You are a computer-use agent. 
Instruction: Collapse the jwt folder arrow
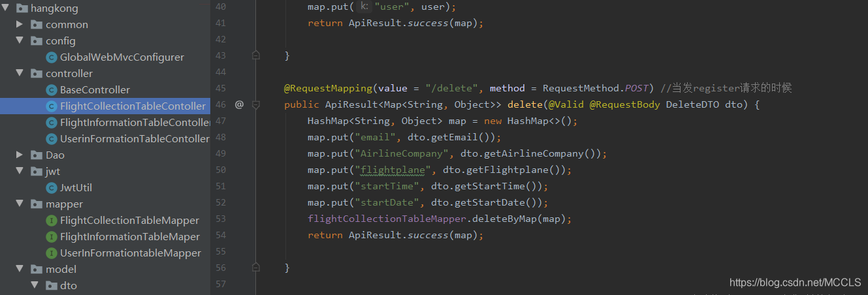tap(20, 171)
